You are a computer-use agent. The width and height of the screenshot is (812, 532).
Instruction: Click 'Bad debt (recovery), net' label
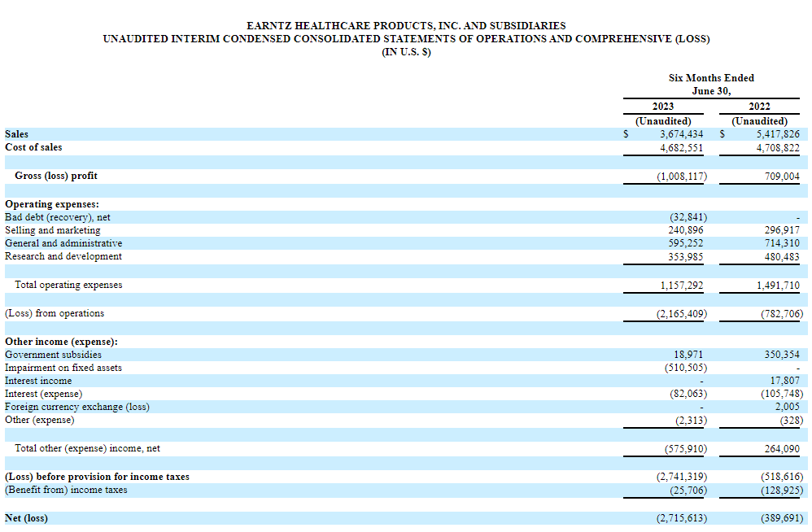(58, 217)
